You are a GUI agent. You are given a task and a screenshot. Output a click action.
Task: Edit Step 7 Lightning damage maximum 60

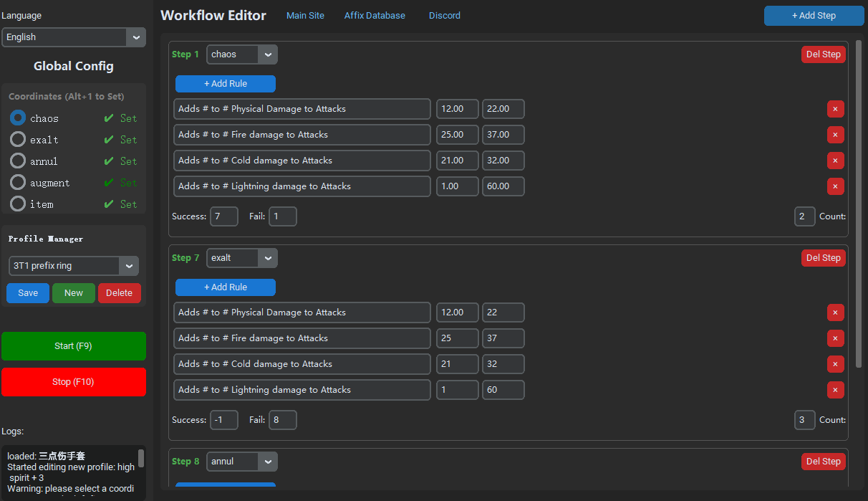pos(503,390)
